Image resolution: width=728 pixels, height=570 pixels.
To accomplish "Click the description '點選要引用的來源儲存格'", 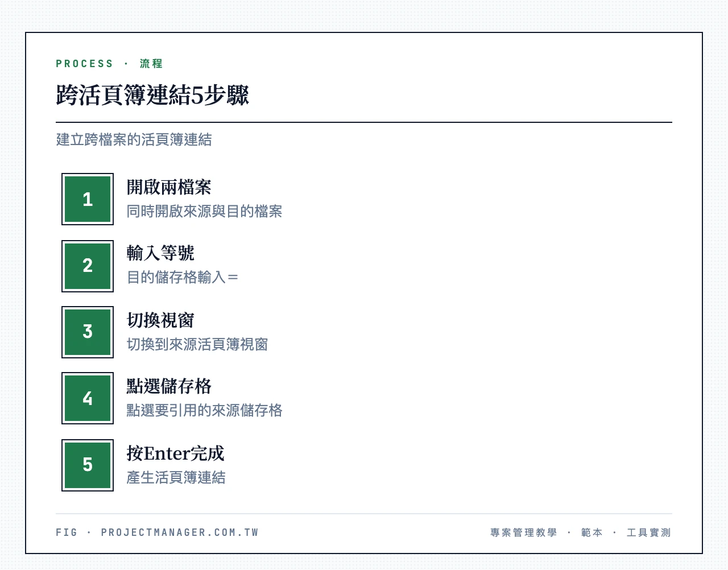I will 204,411.
